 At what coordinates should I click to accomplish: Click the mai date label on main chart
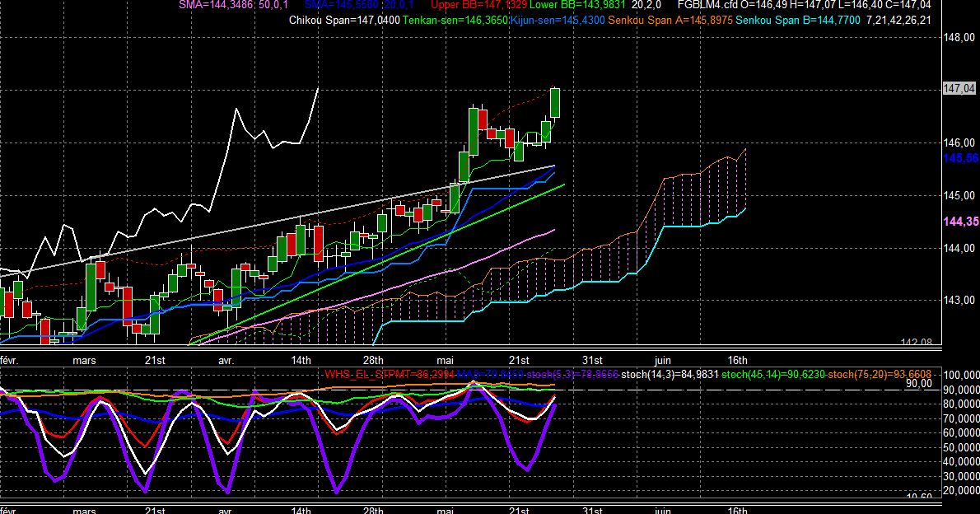click(445, 360)
